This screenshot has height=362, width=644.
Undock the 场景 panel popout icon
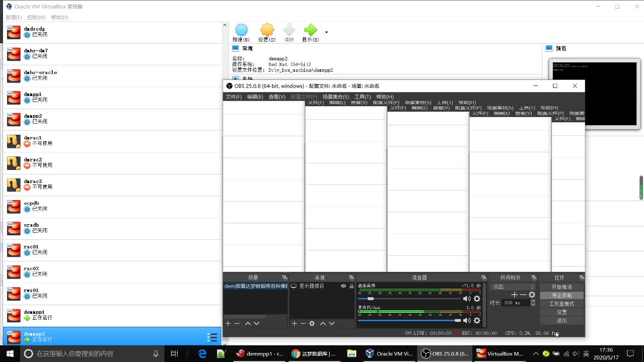pyautogui.click(x=284, y=278)
